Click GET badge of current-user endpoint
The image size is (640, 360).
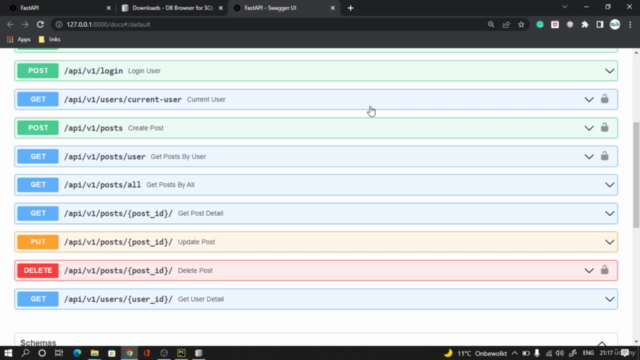(38, 99)
